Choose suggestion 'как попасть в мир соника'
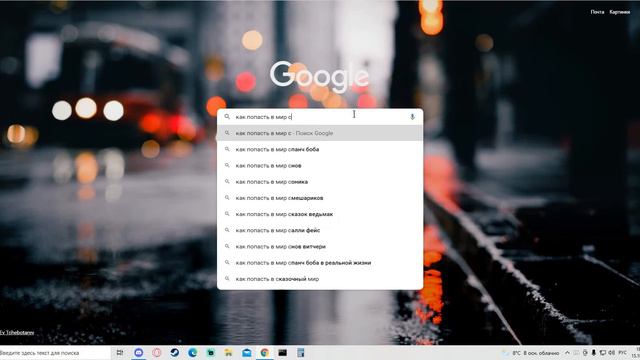This screenshot has height=360, width=640. [320, 182]
